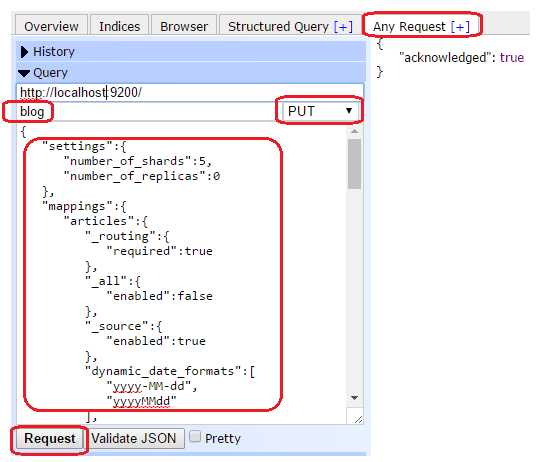This screenshot has height=462, width=536.
Task: Open the Indices tab
Action: point(119,26)
